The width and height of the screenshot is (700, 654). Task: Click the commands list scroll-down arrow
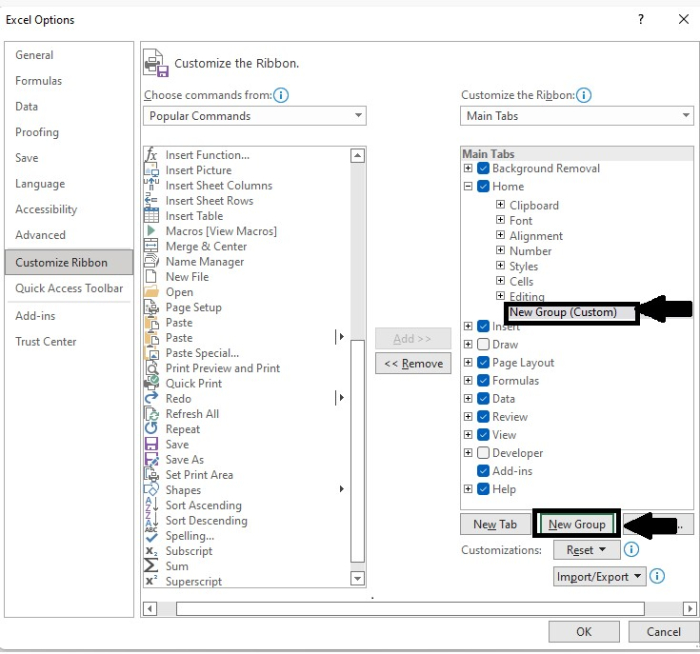(x=357, y=579)
